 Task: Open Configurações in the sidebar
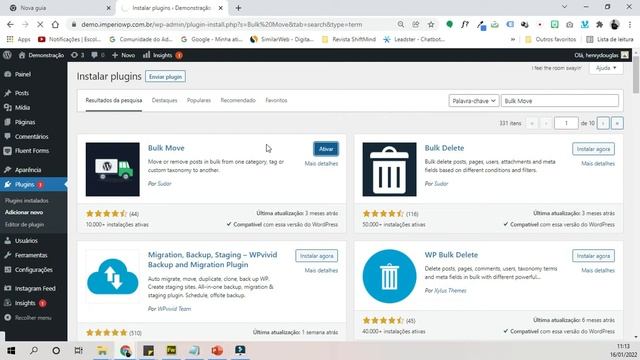coord(33,270)
